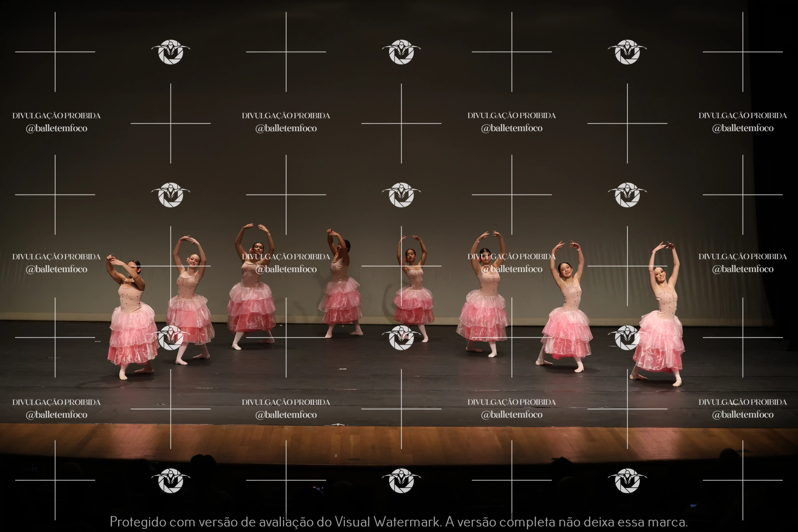
Task: Click the top-right DIVULGAÇÃO PROIBIDA watermark text
Action: click(x=742, y=116)
